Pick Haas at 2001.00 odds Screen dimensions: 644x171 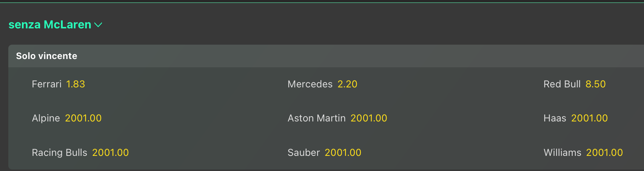[589, 118]
